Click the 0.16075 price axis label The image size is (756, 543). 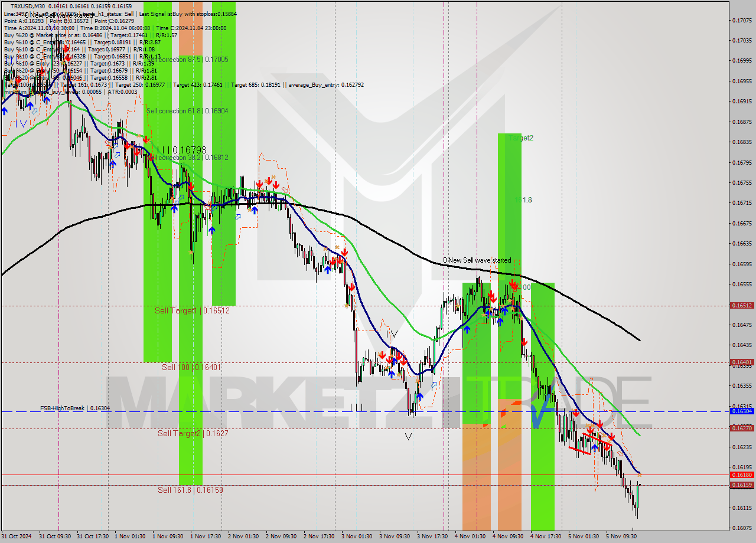pos(742,528)
